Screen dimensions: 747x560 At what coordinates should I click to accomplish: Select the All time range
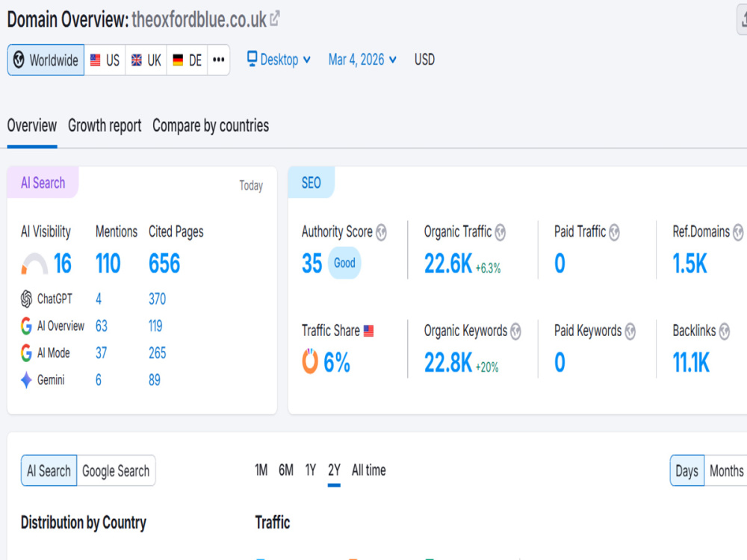369,470
